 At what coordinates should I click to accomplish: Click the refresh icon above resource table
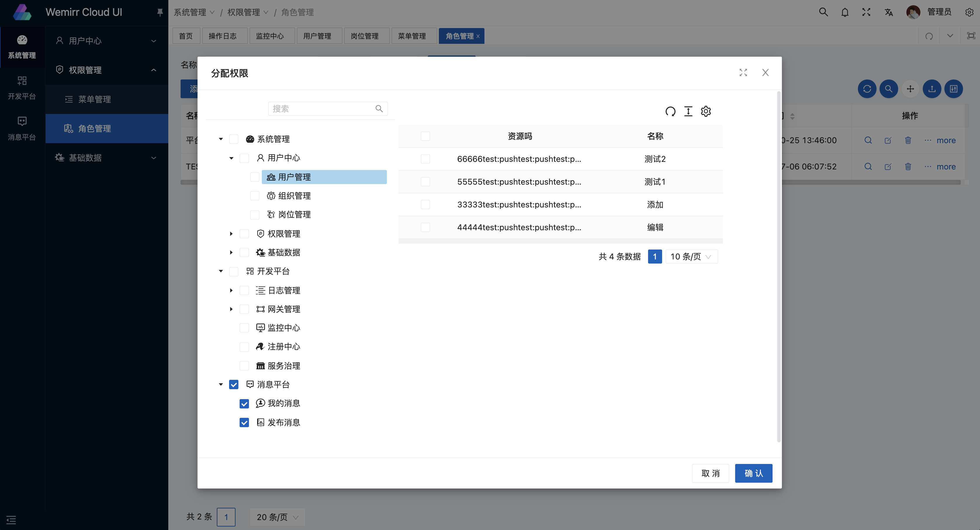click(670, 111)
